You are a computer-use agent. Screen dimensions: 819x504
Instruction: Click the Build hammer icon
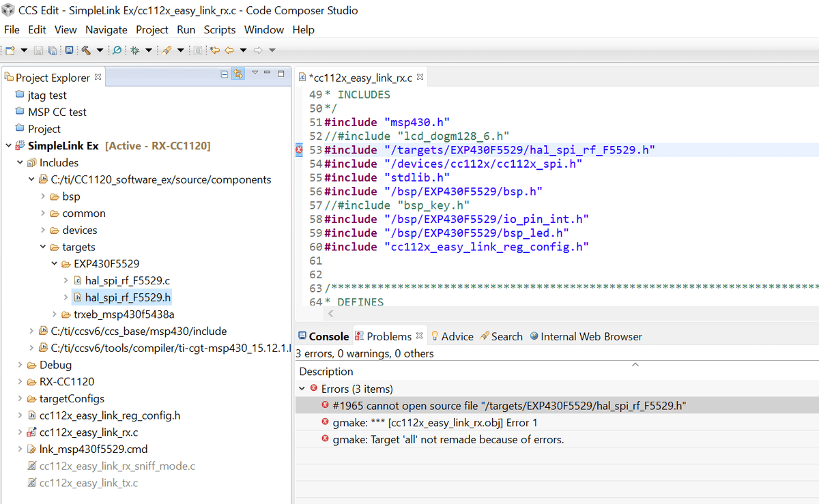coord(87,50)
